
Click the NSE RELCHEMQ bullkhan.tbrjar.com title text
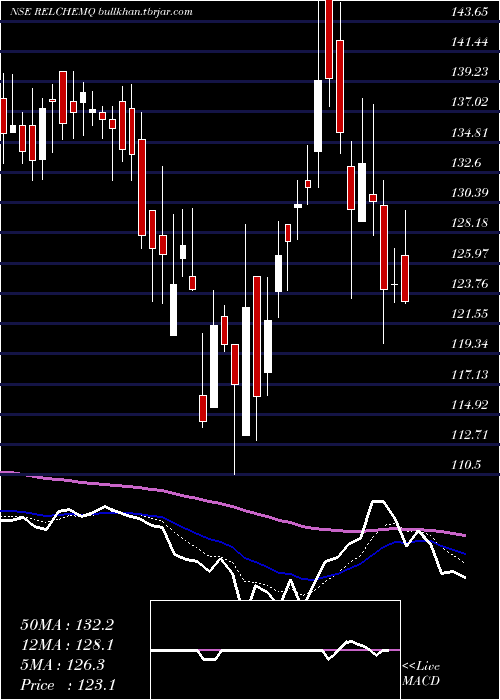[101, 12]
